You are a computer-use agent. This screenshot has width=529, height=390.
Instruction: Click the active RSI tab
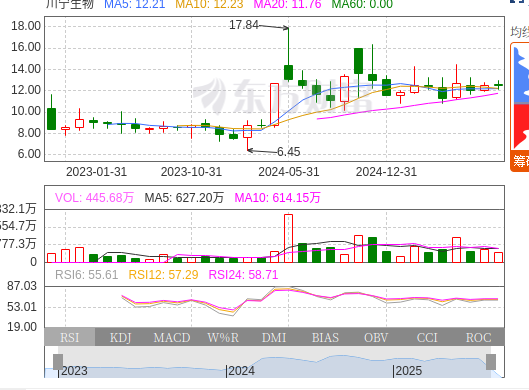(x=69, y=337)
